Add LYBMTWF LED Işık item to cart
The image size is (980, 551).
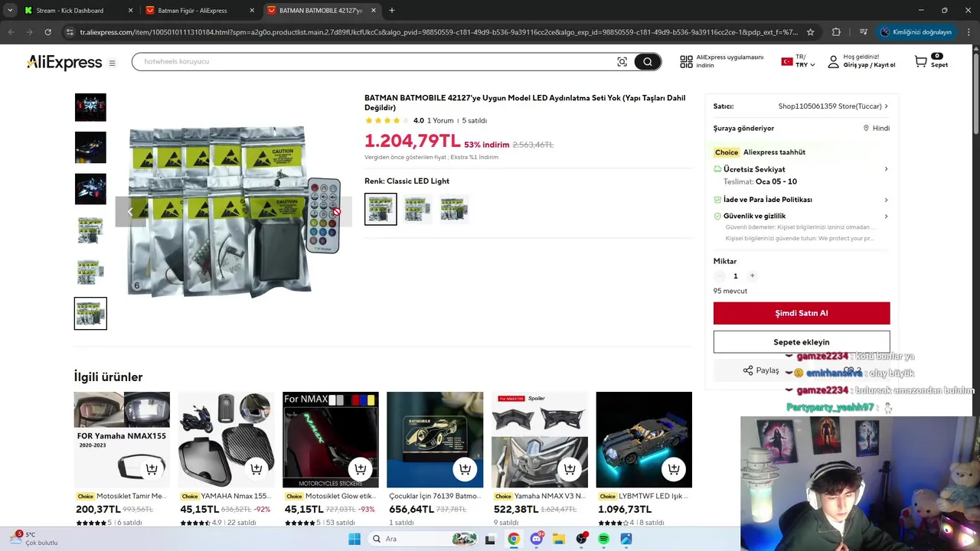point(673,469)
